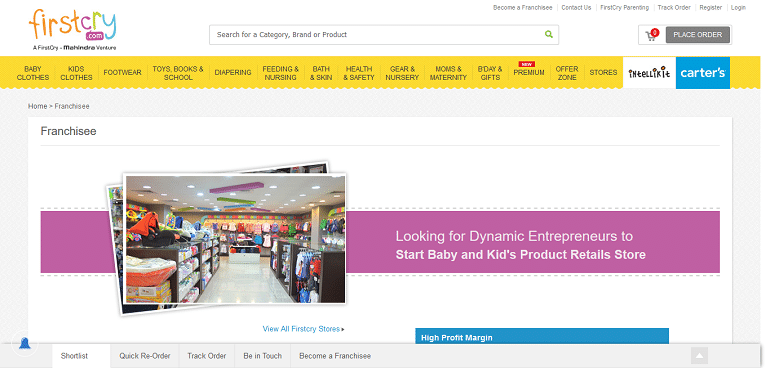Image resolution: width=770 pixels, height=368 pixels.
Task: Click the FirstCry.com logo
Action: (73, 29)
